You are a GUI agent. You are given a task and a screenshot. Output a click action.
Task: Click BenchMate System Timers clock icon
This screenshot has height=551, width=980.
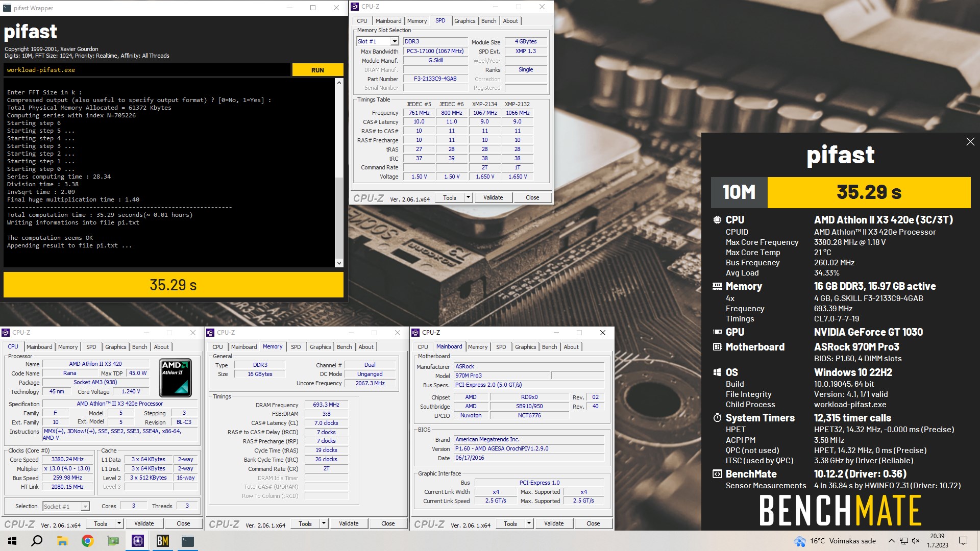[717, 418]
